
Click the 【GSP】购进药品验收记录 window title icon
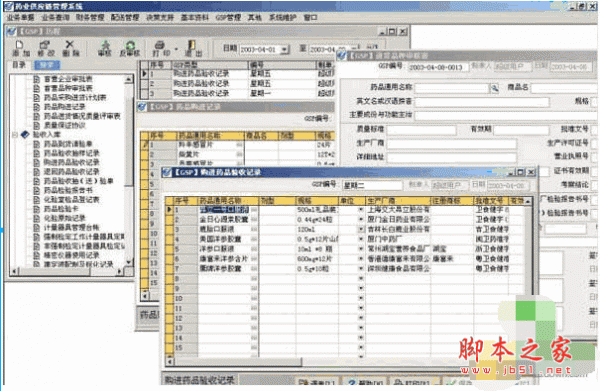(167, 173)
